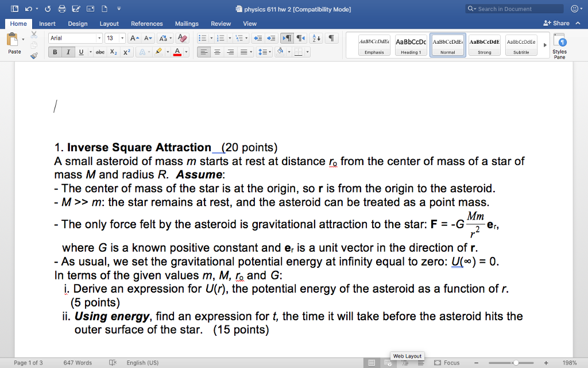Image resolution: width=588 pixels, height=368 pixels.
Task: Toggle Focus mode in status bar
Action: coord(445,363)
